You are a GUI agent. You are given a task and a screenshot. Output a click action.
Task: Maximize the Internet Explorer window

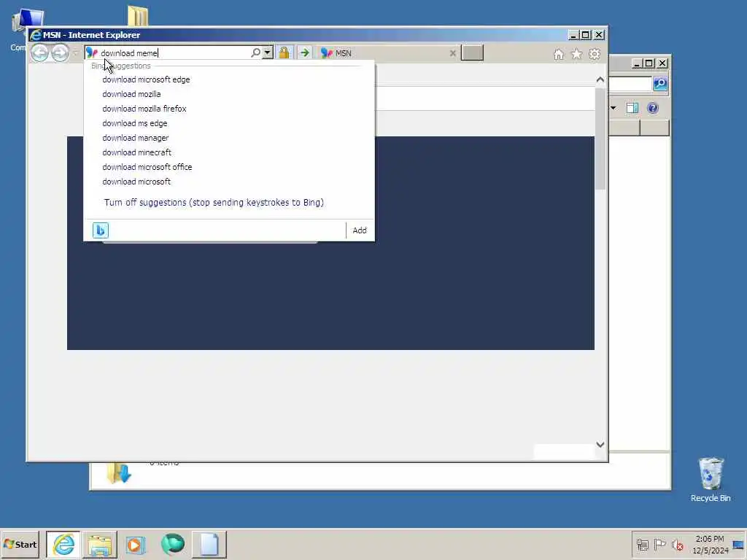click(x=586, y=35)
